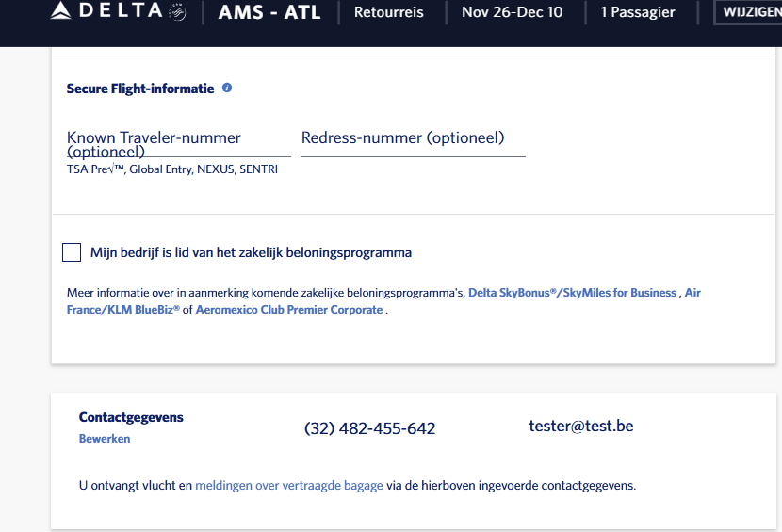Follow the Air France/KLM BlueBiz link
The image size is (782, 532).
tap(123, 310)
